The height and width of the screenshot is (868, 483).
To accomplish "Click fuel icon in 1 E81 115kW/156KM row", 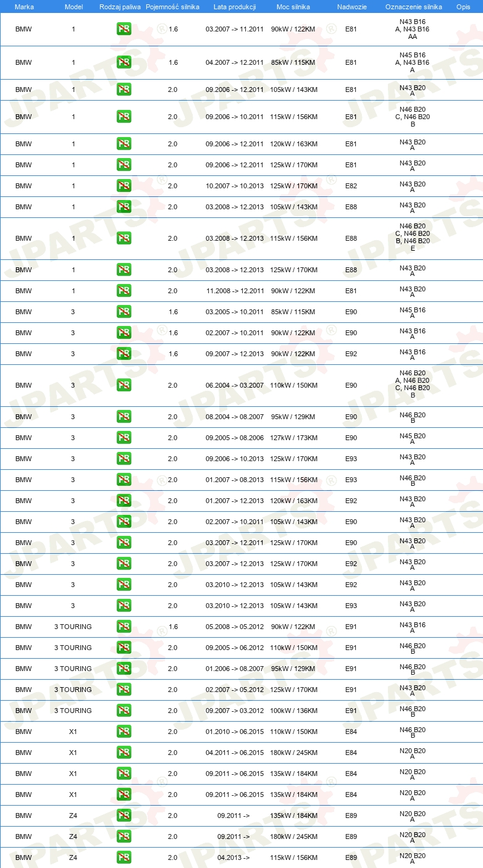I will pos(124,117).
